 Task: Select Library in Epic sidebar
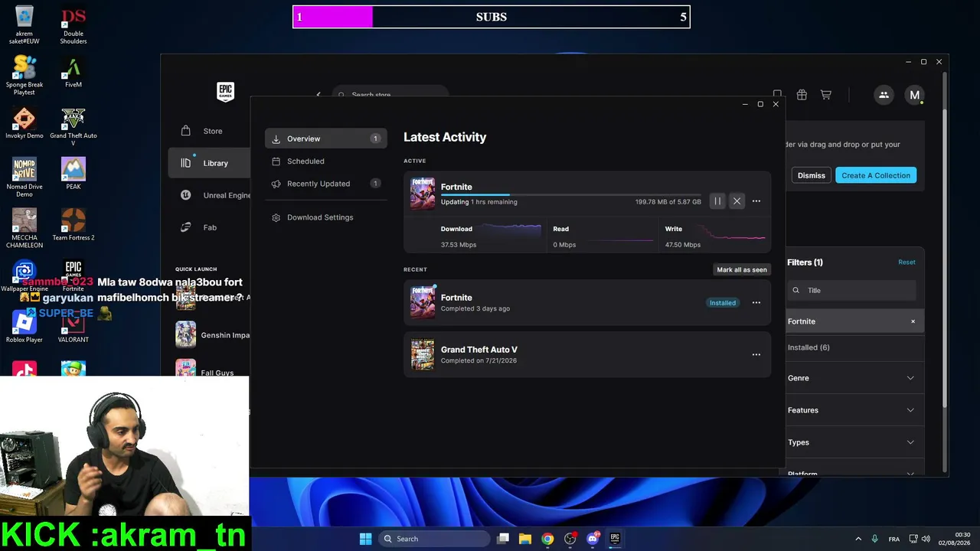(x=210, y=163)
